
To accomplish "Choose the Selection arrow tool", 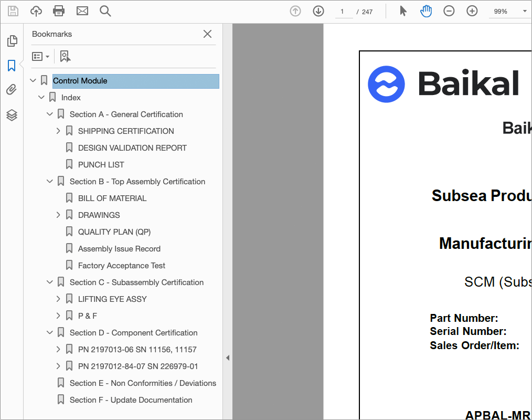I will 403,11.
